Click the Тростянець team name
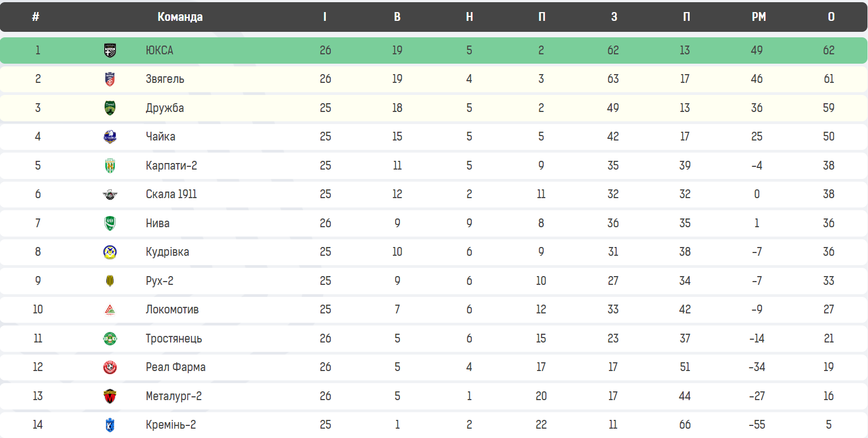The image size is (868, 438). [173, 339]
